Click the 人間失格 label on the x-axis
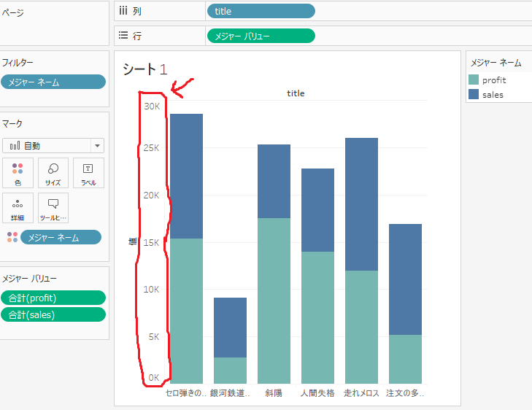 pyautogui.click(x=317, y=393)
